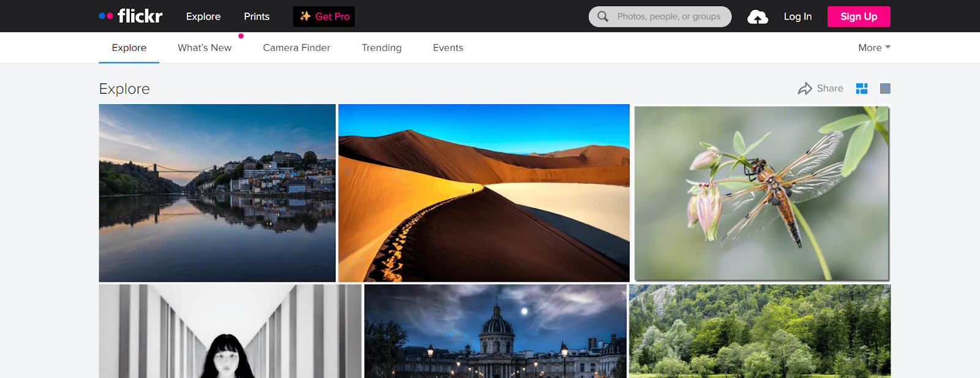Image resolution: width=980 pixels, height=378 pixels.
Task: Click the search magnifier icon
Action: click(603, 17)
